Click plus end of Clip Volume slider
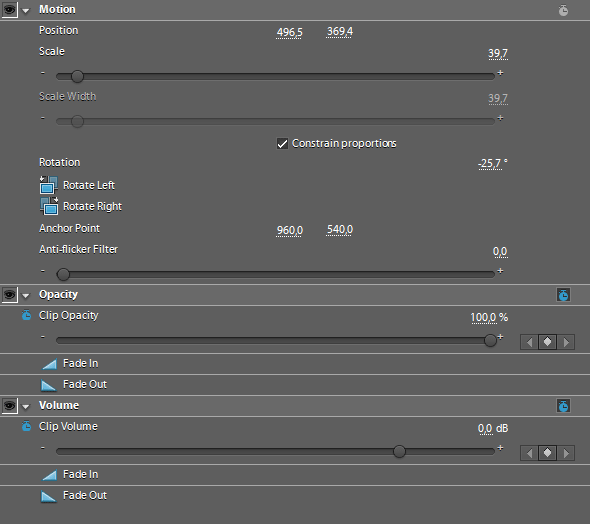The width and height of the screenshot is (590, 524). tap(500, 448)
